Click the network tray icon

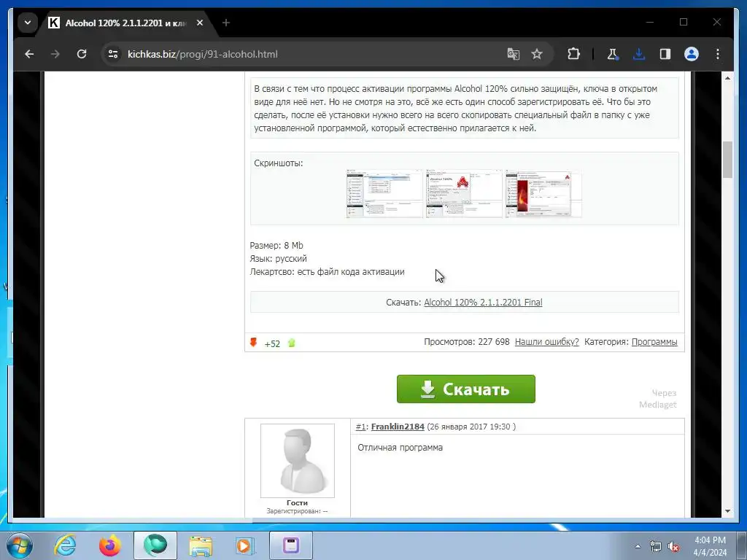656,547
